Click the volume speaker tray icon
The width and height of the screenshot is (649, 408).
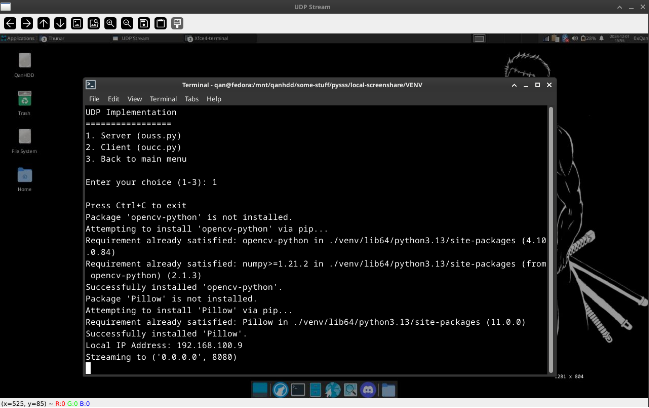point(575,38)
